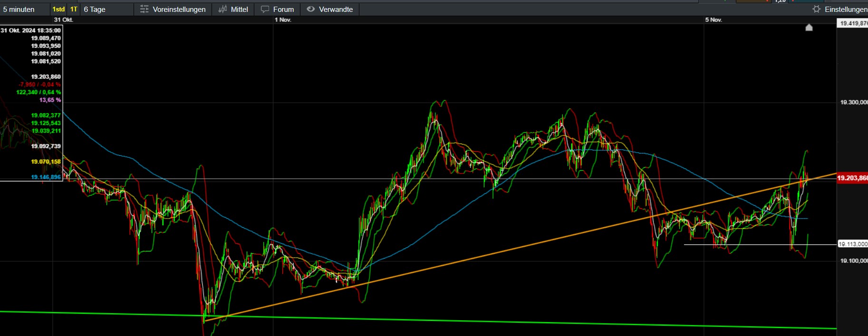Click the 19.300,00 price axis label
Screen dimensions: 868x336
pyautogui.click(x=854, y=102)
